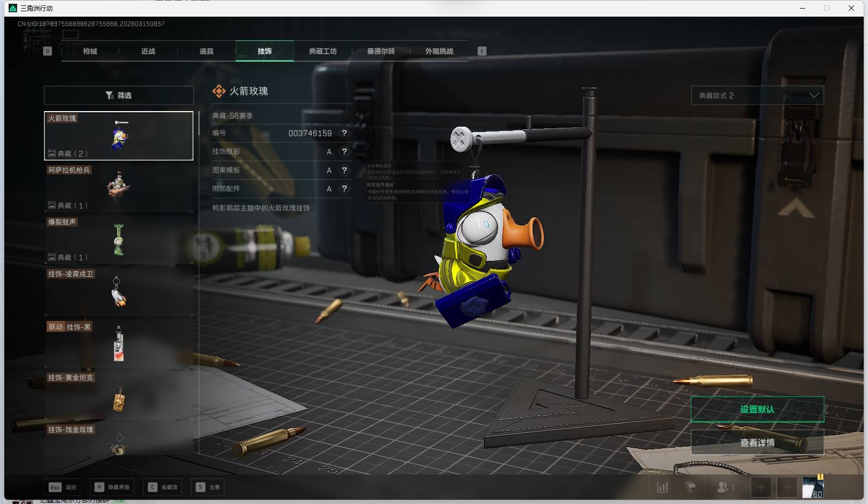Click the 出售 sell button
The width and height of the screenshot is (868, 504).
click(208, 487)
